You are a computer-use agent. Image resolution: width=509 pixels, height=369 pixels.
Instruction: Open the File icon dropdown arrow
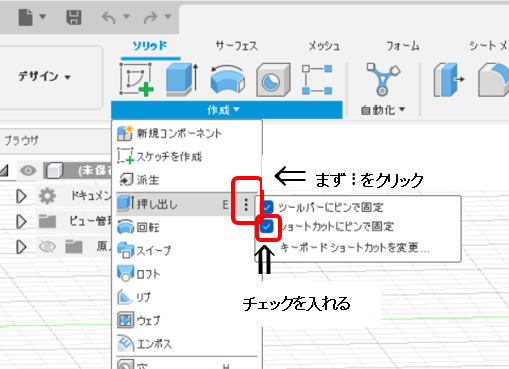coord(43,16)
